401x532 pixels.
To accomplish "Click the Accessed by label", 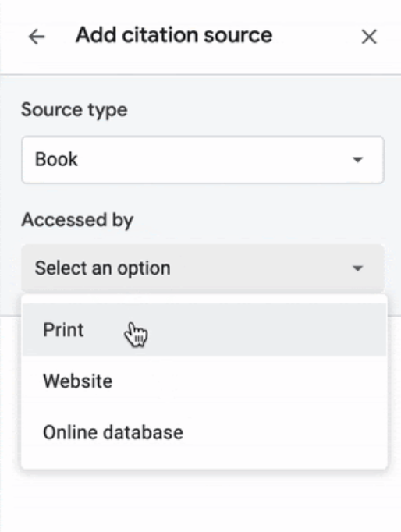I will coord(77,220).
